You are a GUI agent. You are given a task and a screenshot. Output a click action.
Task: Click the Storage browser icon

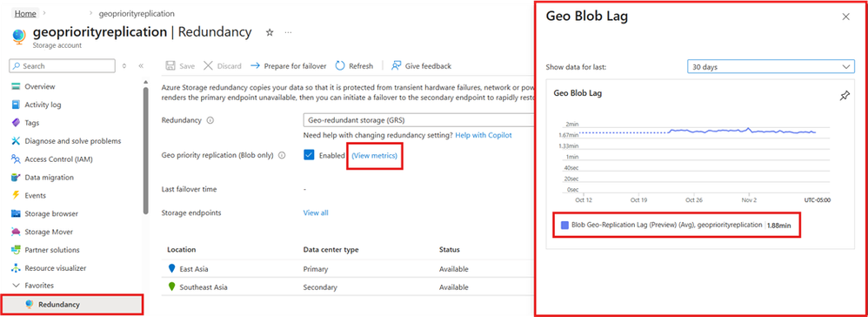point(16,214)
